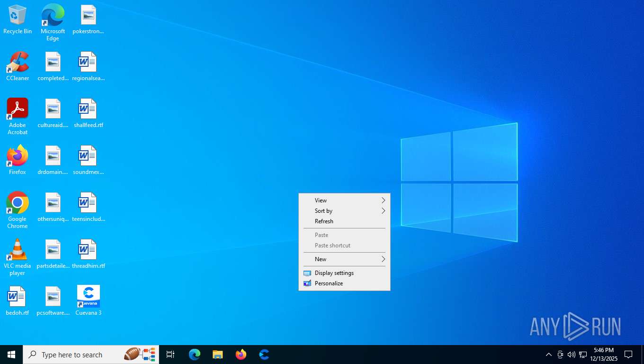Select the regionalsea Word document icon

88,67
